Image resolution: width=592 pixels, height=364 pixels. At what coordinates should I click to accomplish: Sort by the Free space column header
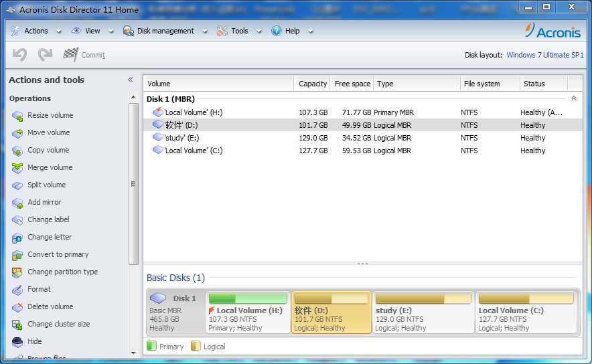[352, 84]
